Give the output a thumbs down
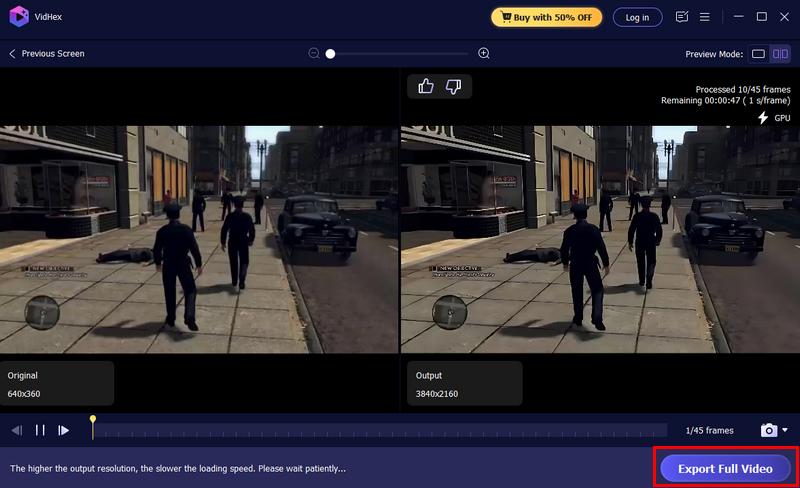Image resolution: width=800 pixels, height=488 pixels. (453, 87)
